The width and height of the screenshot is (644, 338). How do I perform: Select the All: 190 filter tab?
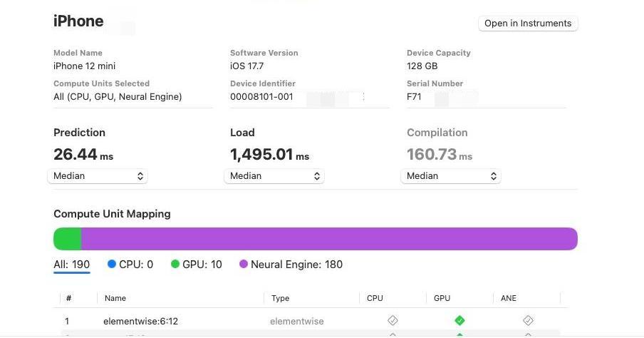tap(71, 265)
